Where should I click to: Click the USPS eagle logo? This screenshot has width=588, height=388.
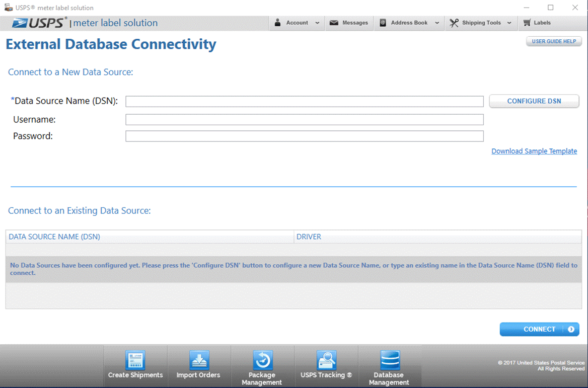click(19, 23)
